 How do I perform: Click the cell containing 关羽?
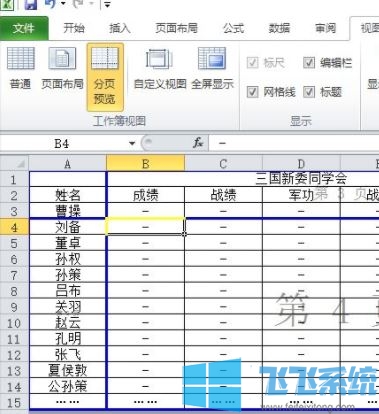(68, 307)
